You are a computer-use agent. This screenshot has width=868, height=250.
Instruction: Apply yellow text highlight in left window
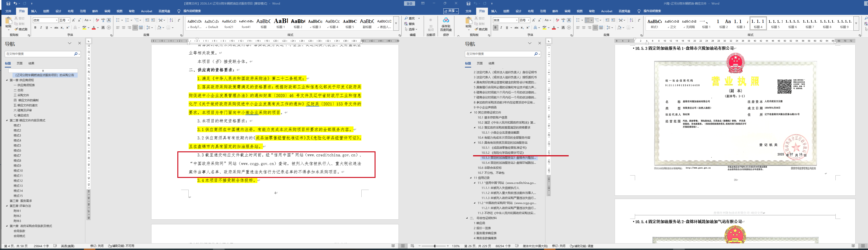coord(85,28)
